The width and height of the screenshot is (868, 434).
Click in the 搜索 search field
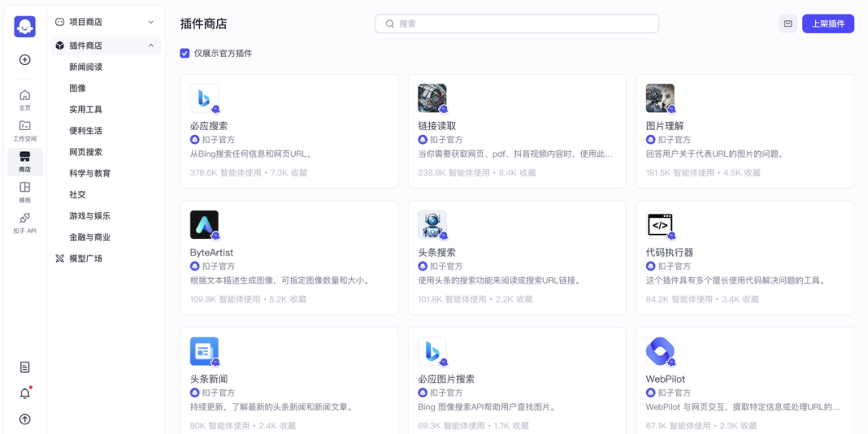517,24
